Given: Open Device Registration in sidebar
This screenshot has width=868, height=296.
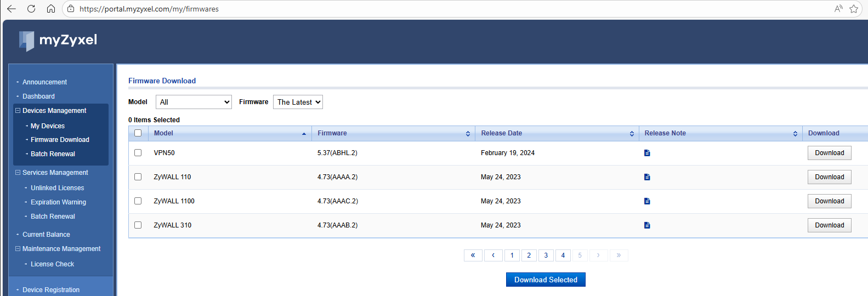Looking at the screenshot, I should click(x=51, y=290).
